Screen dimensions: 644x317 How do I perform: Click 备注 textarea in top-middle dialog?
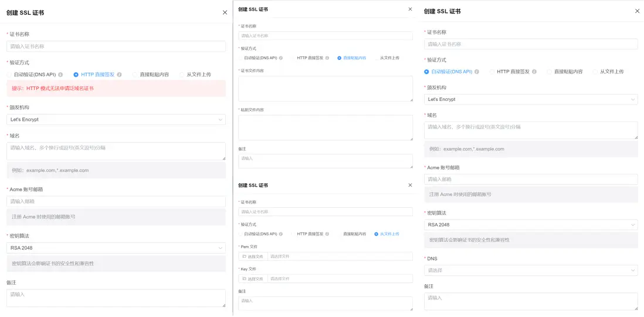pos(326,161)
